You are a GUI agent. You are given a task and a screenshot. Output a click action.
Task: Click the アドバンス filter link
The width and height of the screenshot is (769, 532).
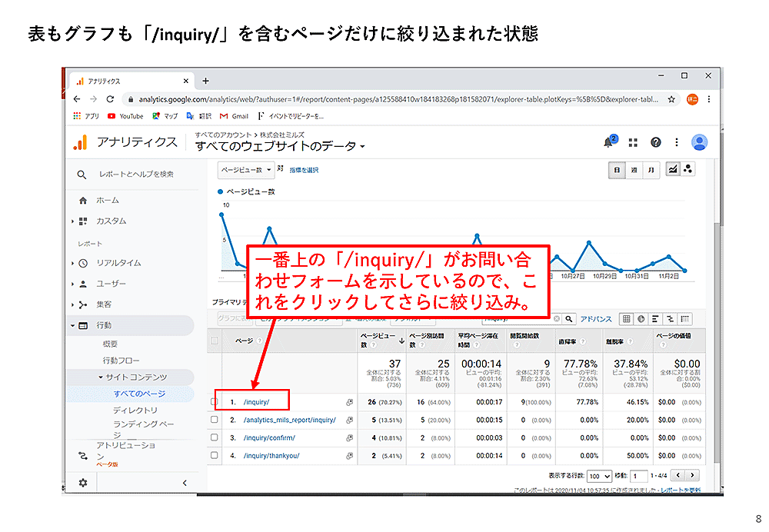pos(596,319)
